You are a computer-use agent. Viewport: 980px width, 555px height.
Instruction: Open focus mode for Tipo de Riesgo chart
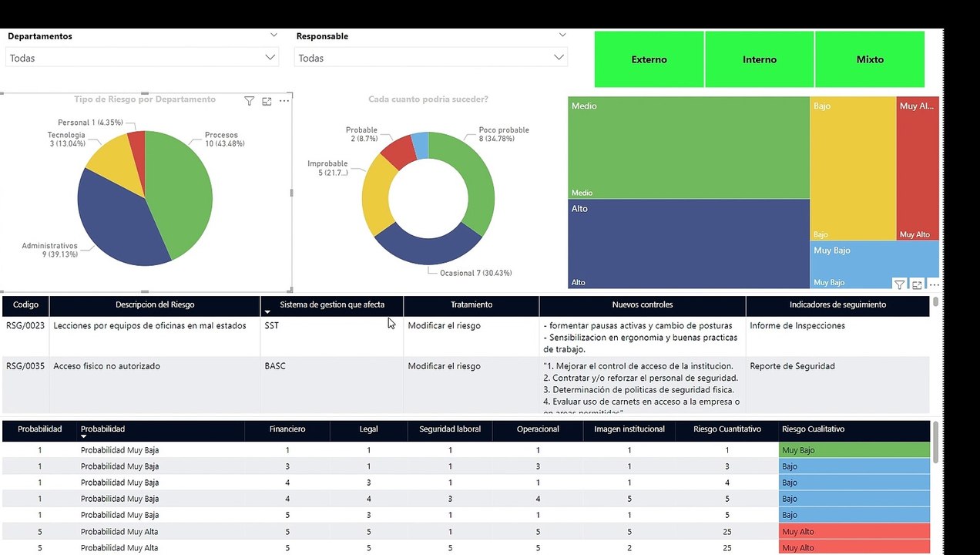pos(267,101)
